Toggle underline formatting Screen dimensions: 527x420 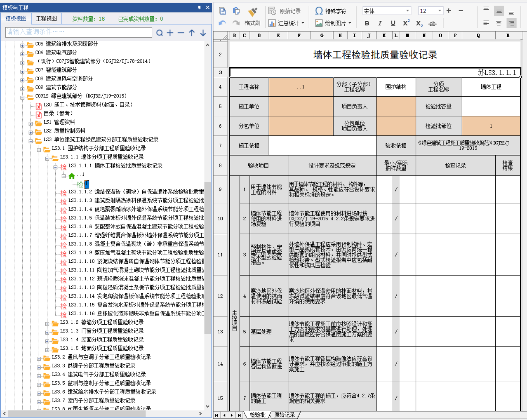[393, 23]
